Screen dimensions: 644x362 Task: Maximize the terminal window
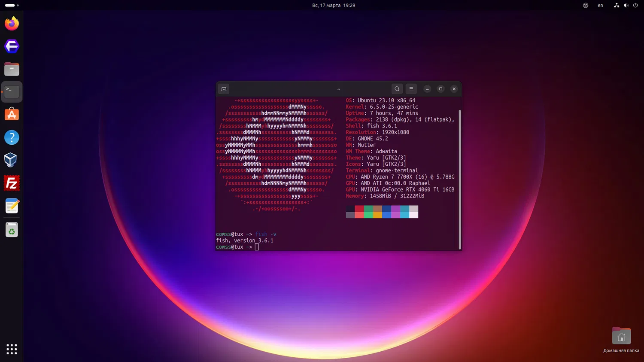tap(440, 89)
